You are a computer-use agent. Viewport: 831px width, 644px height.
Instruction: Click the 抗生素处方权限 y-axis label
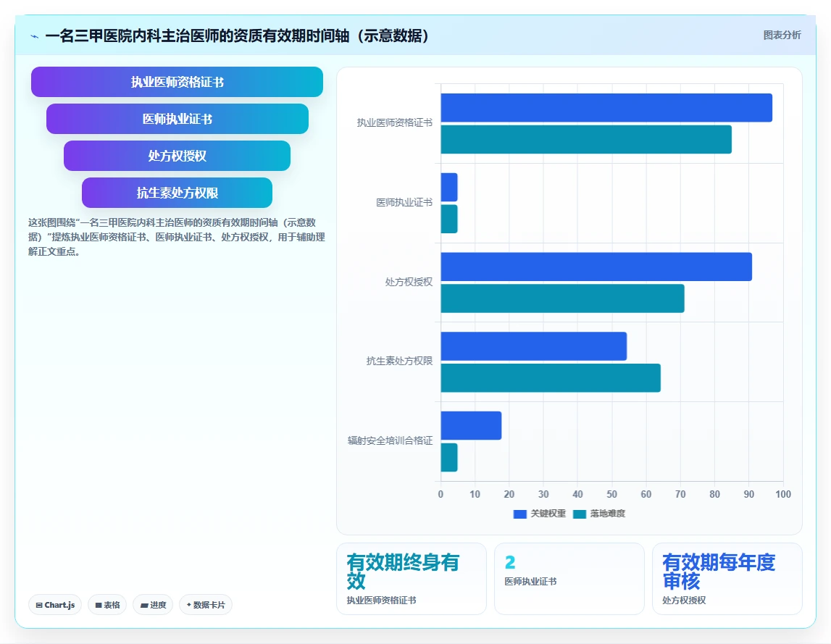point(399,361)
